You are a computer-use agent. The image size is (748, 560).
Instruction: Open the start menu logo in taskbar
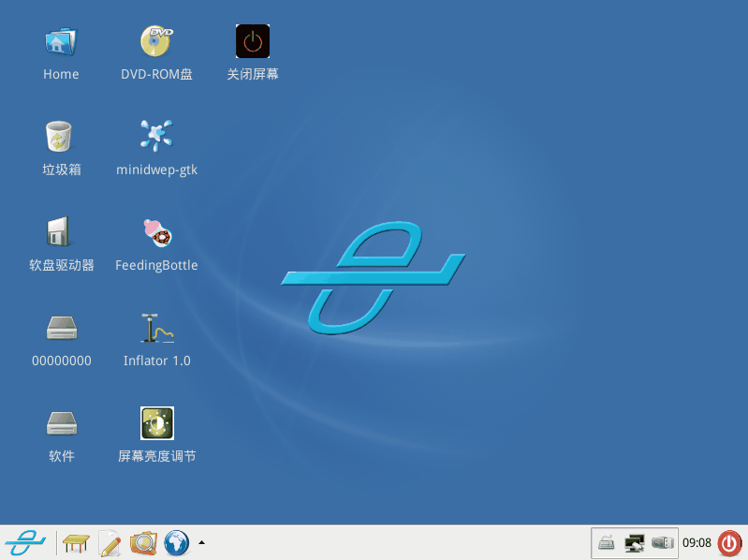pos(25,543)
